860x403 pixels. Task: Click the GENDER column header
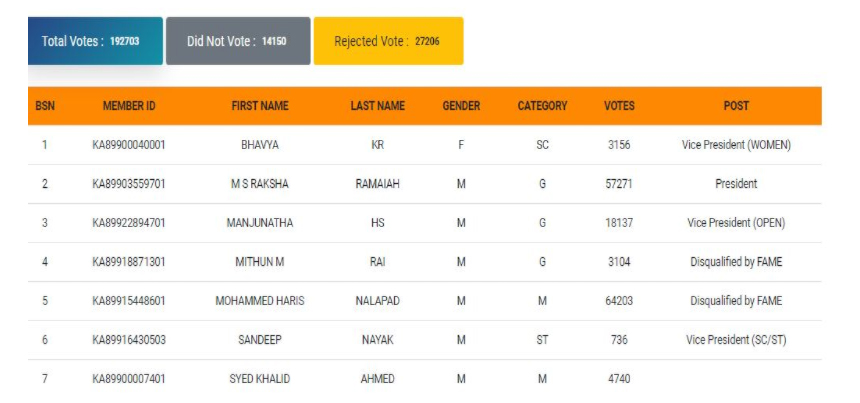click(461, 106)
